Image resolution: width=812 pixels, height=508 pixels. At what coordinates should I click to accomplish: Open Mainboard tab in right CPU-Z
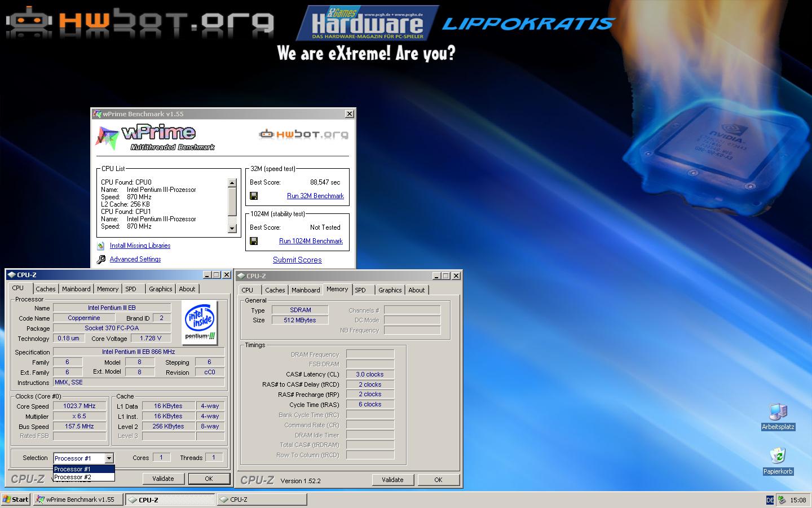(x=306, y=290)
